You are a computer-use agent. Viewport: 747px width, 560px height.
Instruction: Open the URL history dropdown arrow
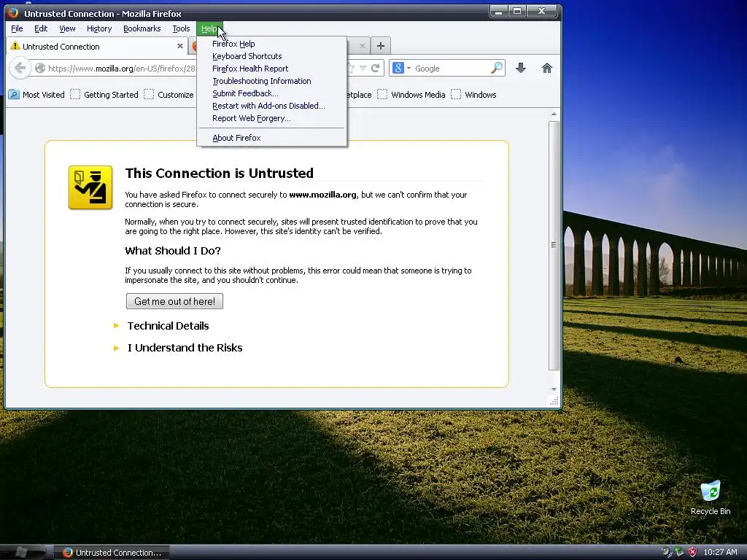click(363, 68)
